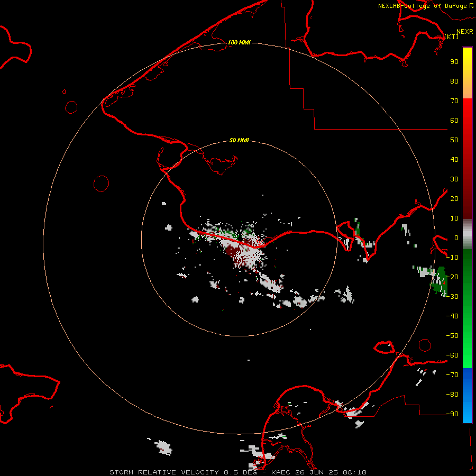Image resolution: width=476 pixels, height=476 pixels.
Task: Click the 80 value on the velocity scale
Action: point(454,81)
